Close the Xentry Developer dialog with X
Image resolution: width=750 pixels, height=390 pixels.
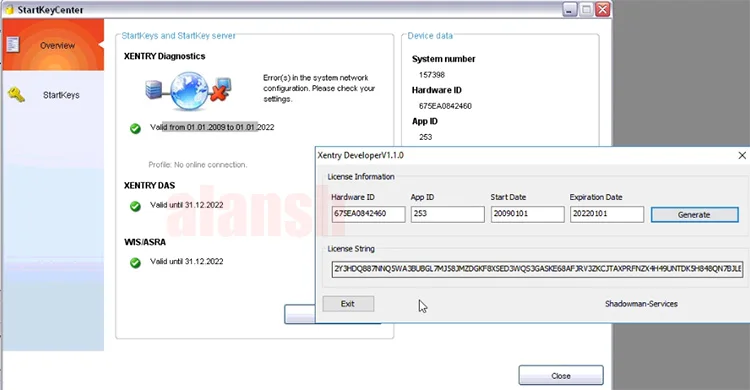(742, 156)
